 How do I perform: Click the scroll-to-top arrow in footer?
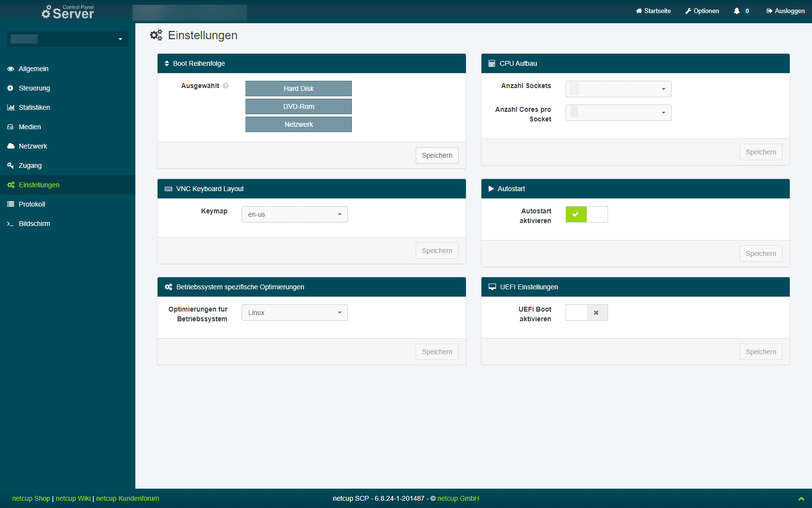(801, 498)
